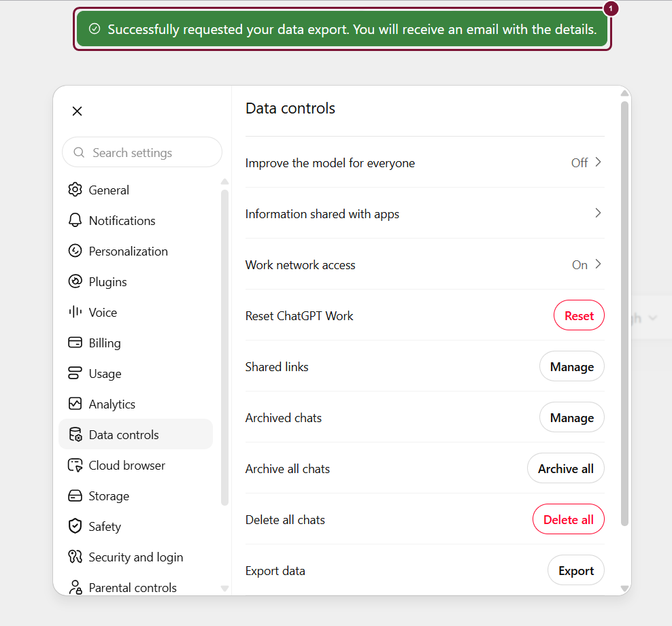Viewport: 672px width, 626px height.
Task: Click the Personalization icon in the sidebar
Action: tap(75, 251)
